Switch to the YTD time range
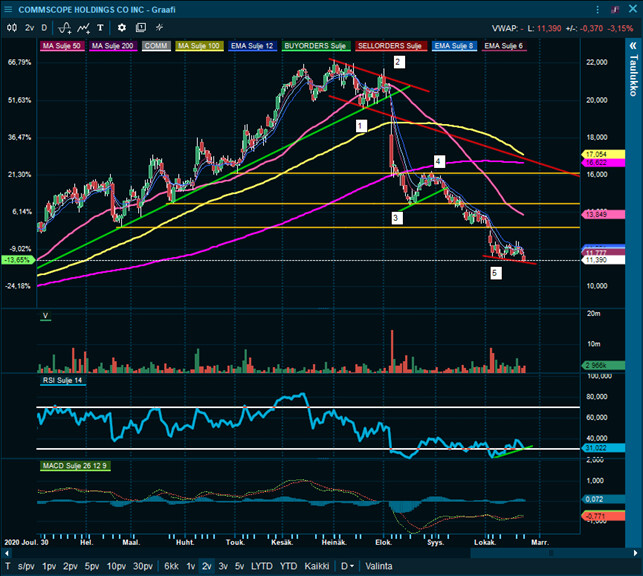 tap(288, 566)
